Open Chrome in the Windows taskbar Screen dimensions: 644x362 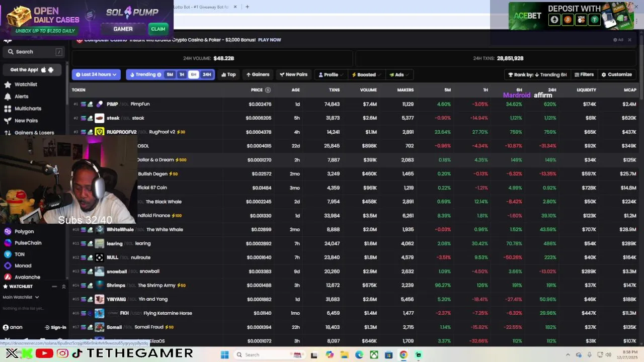pyautogui.click(x=404, y=355)
